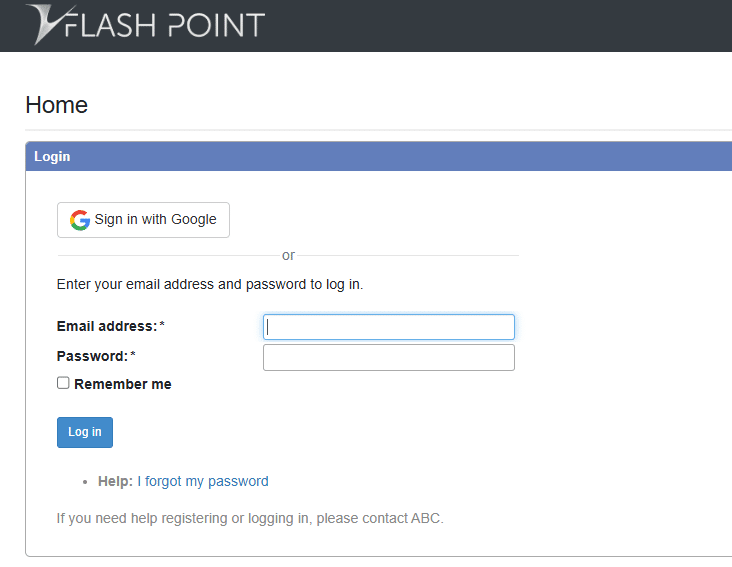Click the Remember me label text

[x=122, y=384]
